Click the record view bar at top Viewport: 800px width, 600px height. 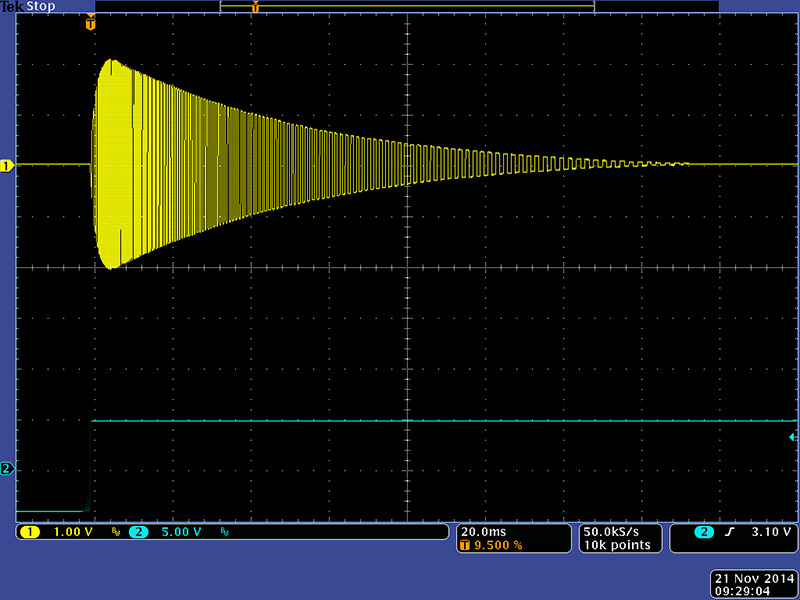(x=407, y=7)
